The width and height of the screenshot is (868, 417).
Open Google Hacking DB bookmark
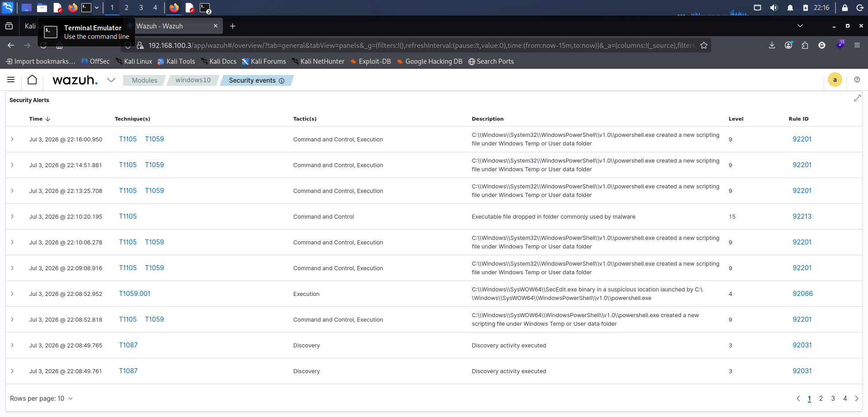coord(429,61)
